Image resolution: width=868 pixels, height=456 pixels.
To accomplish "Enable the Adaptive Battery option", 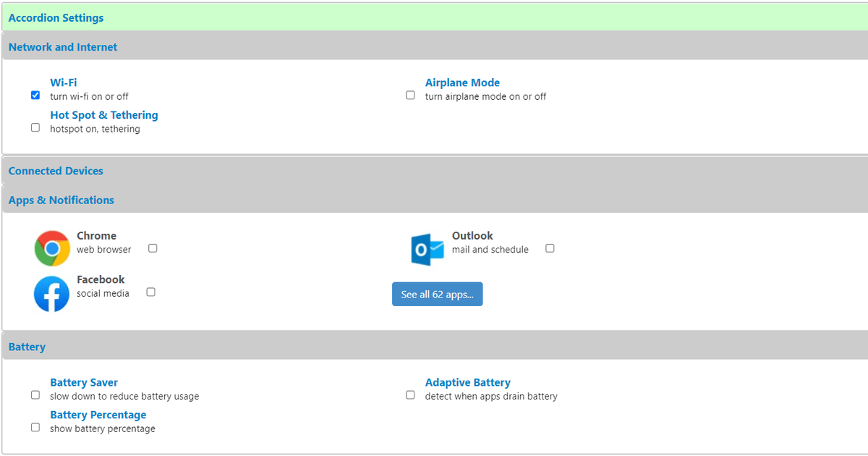I will (410, 395).
